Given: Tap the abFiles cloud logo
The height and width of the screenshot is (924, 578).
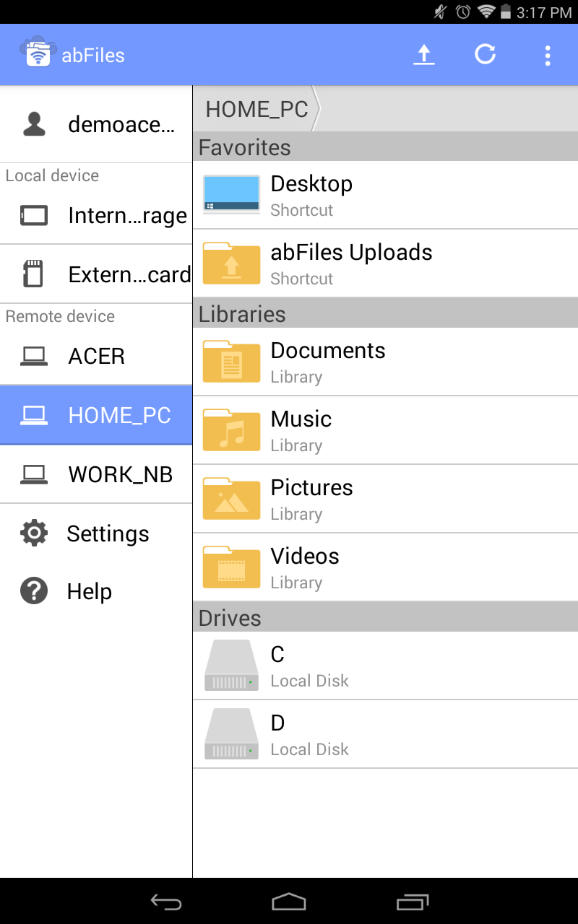Looking at the screenshot, I should tap(38, 52).
